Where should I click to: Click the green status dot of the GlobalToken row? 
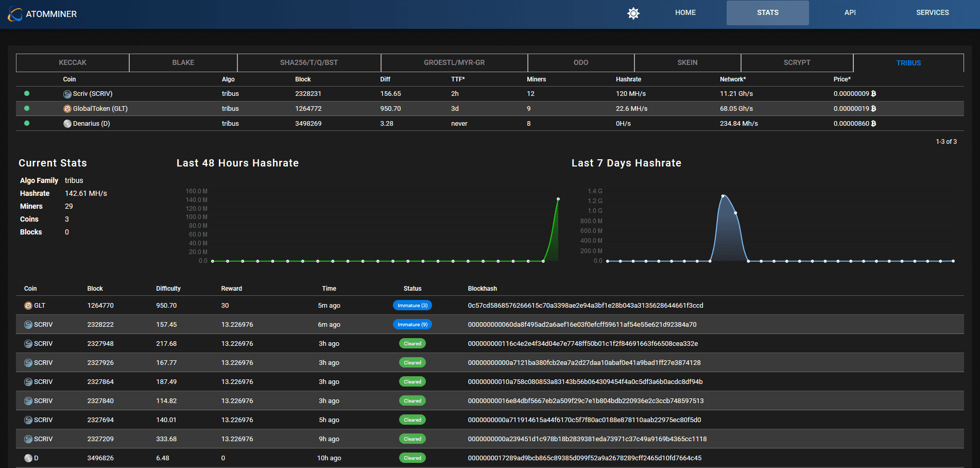click(x=27, y=108)
